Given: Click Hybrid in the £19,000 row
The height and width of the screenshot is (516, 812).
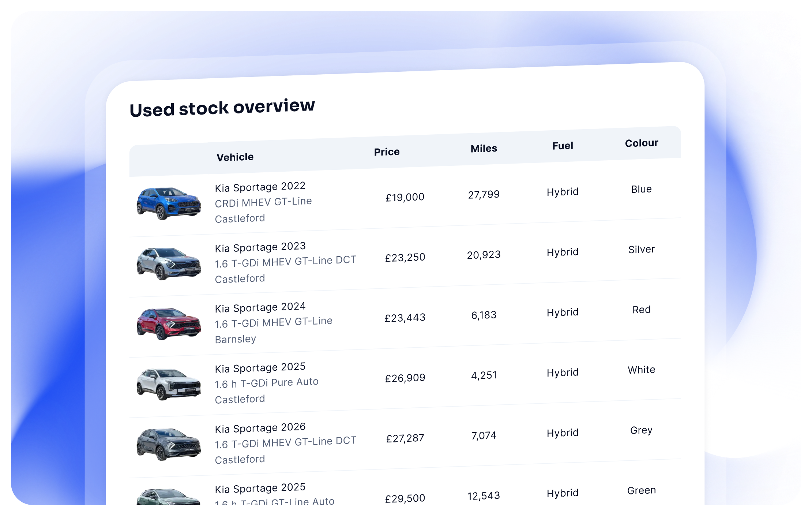Looking at the screenshot, I should click(x=563, y=192).
